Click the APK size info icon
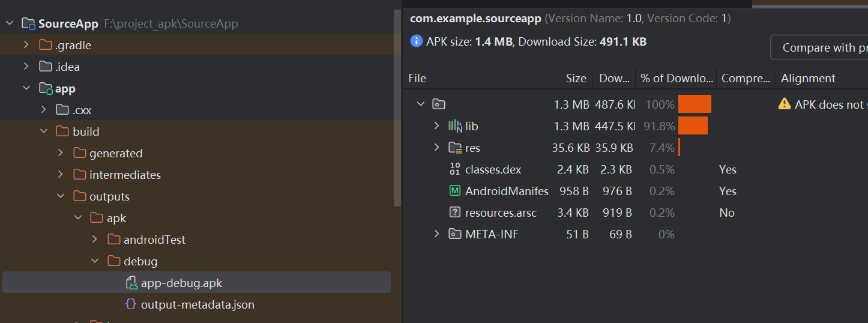 pos(416,41)
